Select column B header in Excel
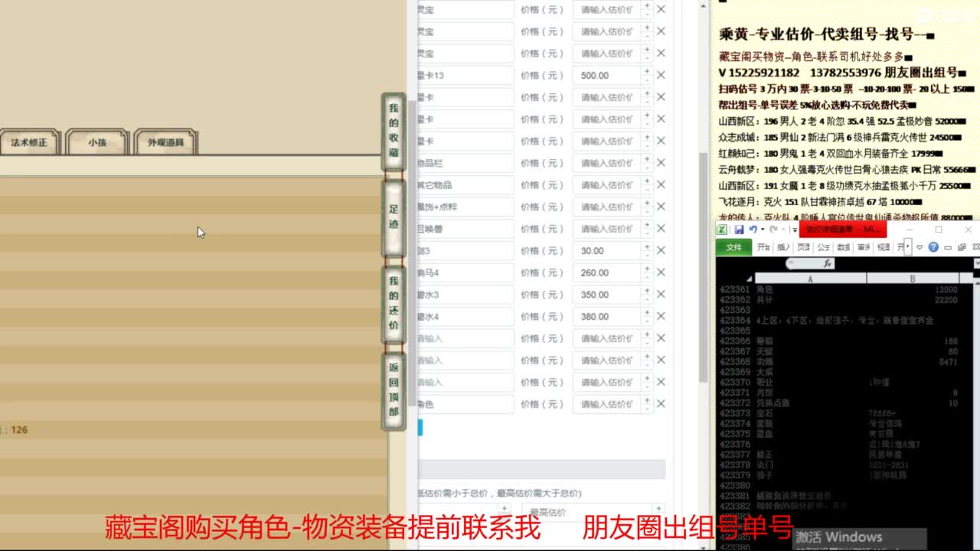 pos(913,279)
